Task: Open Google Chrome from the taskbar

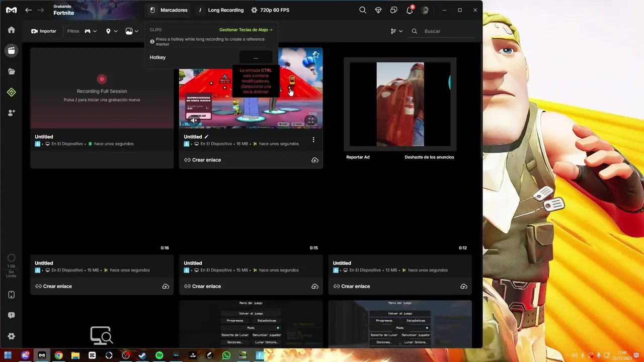Action: [58, 355]
